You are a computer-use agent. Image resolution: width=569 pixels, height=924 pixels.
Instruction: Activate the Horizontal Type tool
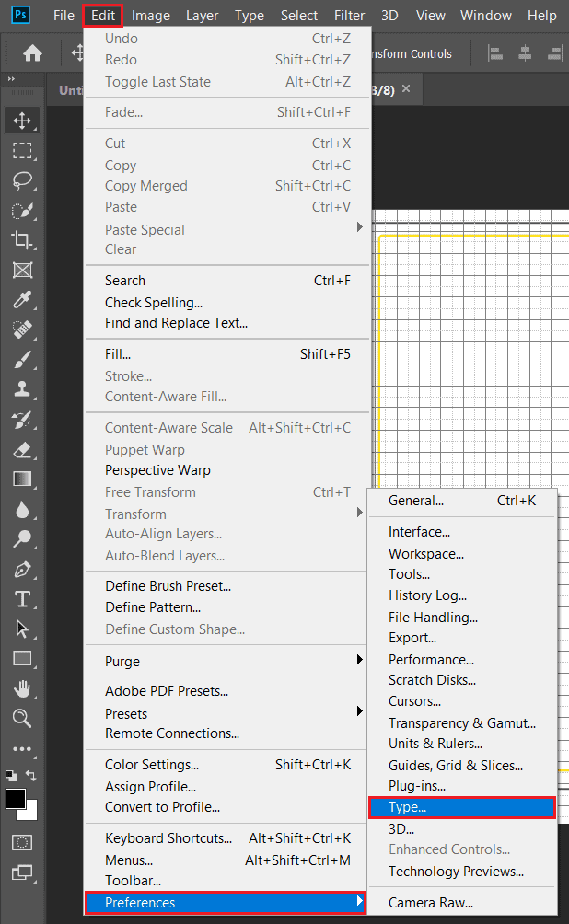[x=22, y=599]
